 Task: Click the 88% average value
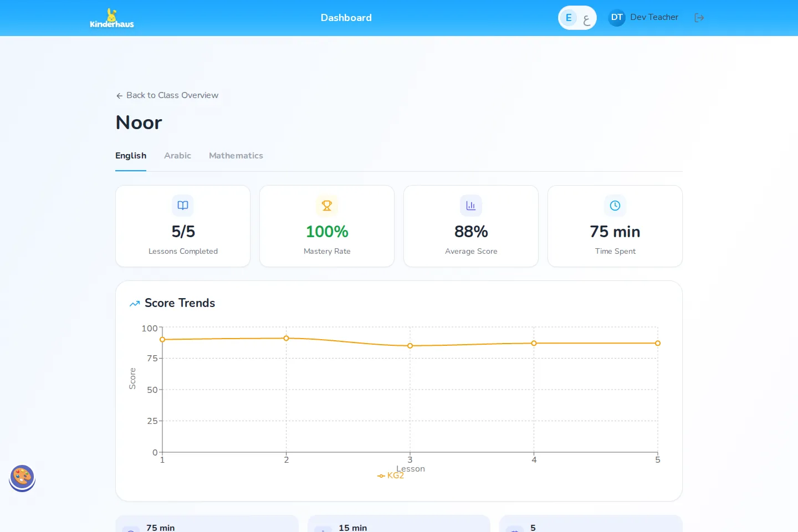coord(471,232)
